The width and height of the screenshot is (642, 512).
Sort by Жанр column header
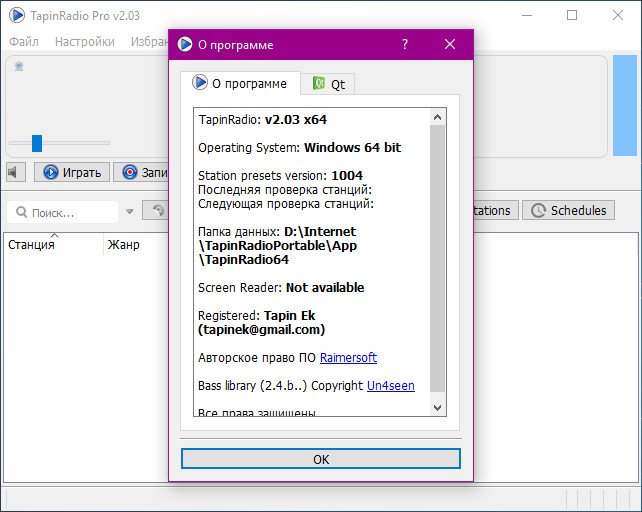tap(136, 244)
